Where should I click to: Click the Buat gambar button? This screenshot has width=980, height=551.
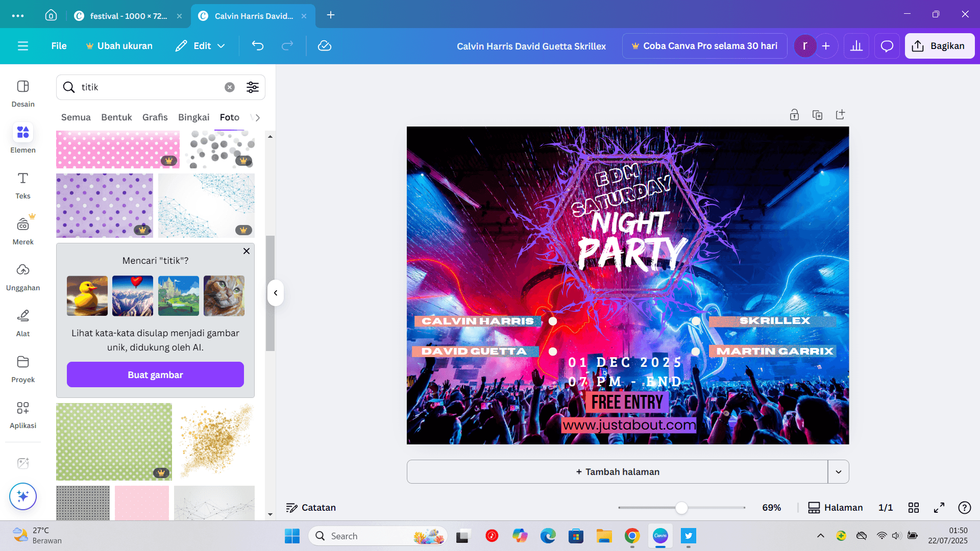coord(155,375)
